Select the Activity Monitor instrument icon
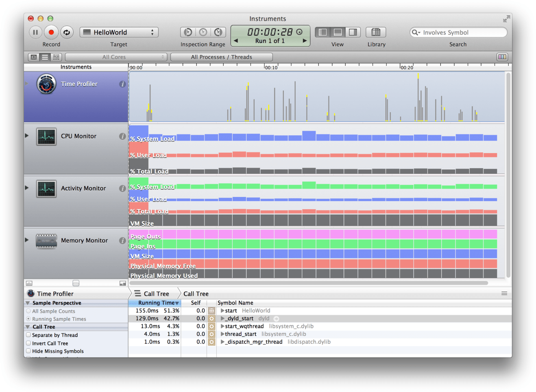The width and height of the screenshot is (536, 392). click(46, 188)
